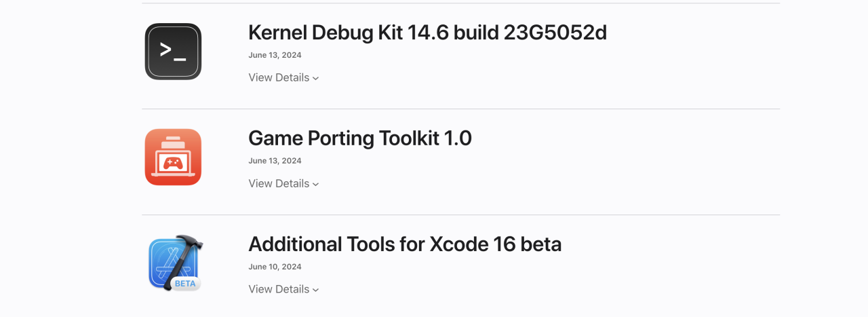This screenshot has width=868, height=317.
Task: Open the Kernel Debug Kit 14.6 title
Action: pyautogui.click(x=427, y=32)
